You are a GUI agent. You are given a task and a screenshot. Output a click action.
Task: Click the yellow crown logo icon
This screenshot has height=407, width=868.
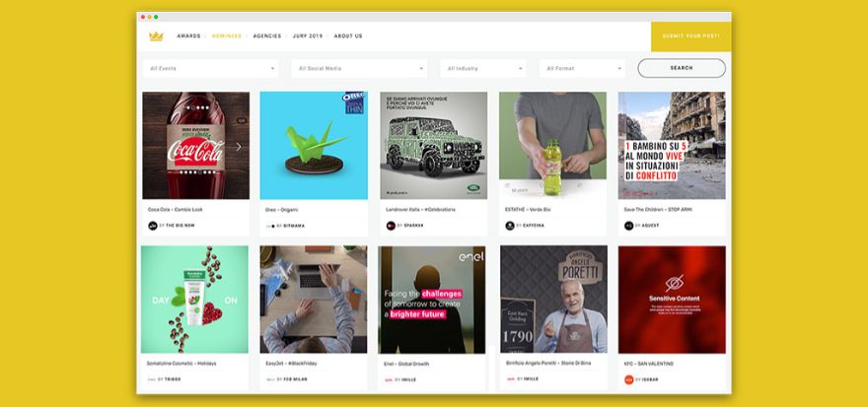156,36
